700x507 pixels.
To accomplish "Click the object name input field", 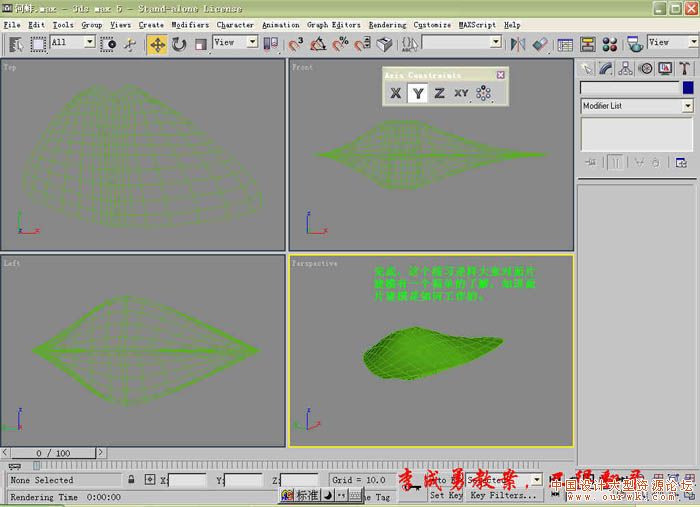I will pyautogui.click(x=629, y=87).
